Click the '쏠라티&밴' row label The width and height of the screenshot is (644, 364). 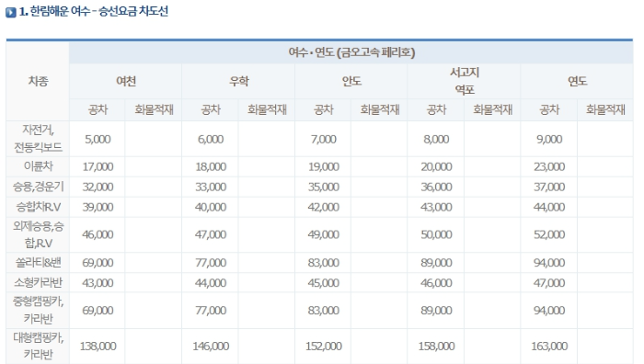point(38,262)
